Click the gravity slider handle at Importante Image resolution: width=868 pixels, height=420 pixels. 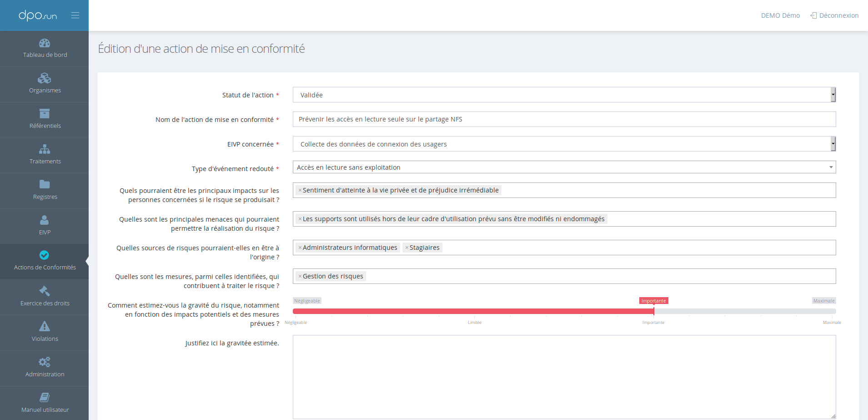653,311
